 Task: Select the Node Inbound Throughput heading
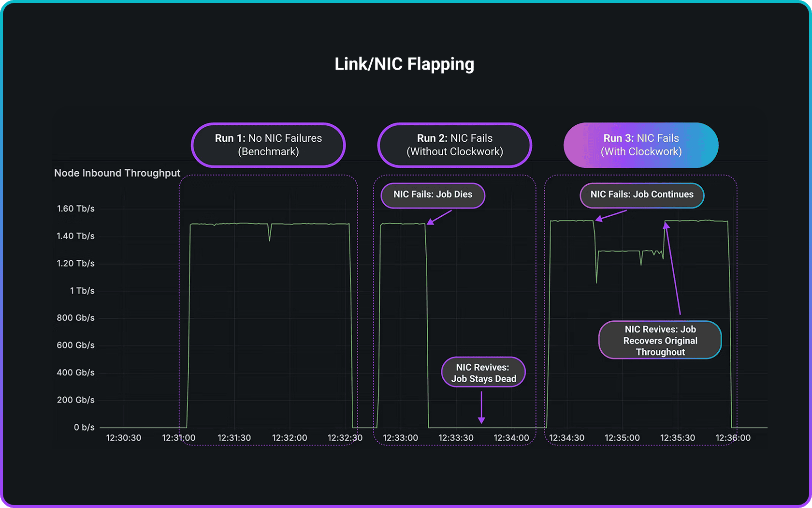117,173
